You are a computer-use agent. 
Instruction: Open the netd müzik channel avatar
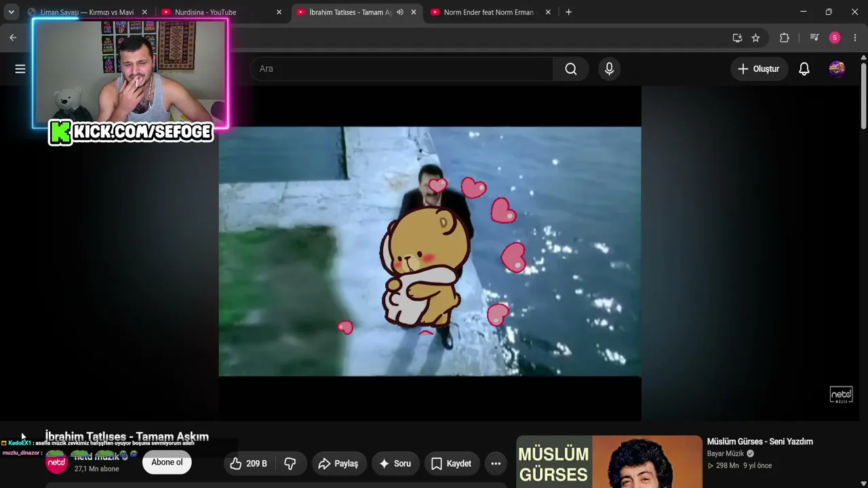(x=56, y=462)
